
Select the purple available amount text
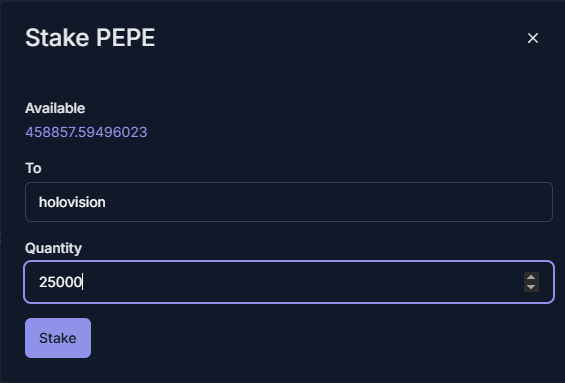pyautogui.click(x=86, y=132)
